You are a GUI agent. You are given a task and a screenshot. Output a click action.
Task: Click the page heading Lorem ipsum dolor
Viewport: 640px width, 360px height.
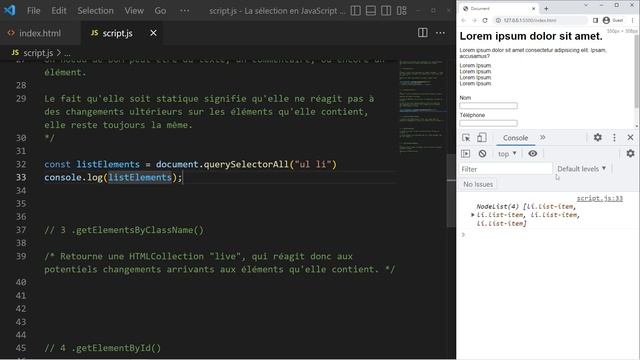coord(531,36)
